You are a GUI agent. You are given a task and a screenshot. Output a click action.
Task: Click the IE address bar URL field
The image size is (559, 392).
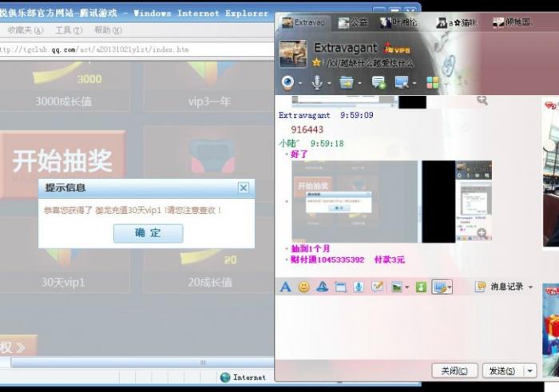pyautogui.click(x=137, y=49)
